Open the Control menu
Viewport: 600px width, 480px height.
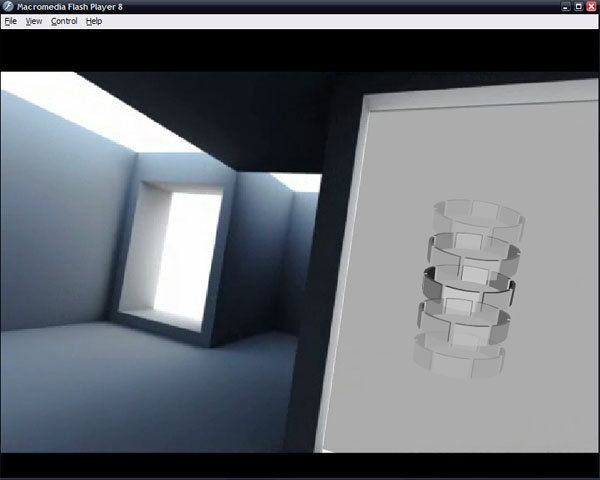(64, 21)
